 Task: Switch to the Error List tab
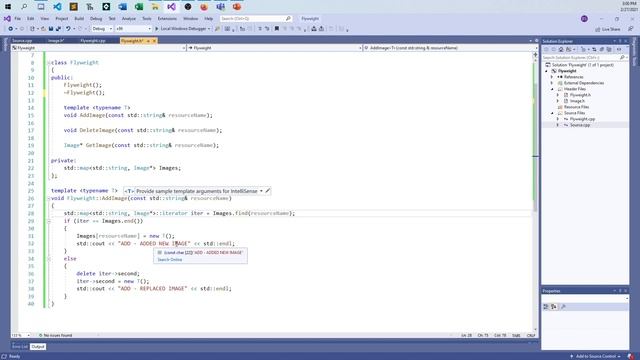click(x=20, y=347)
